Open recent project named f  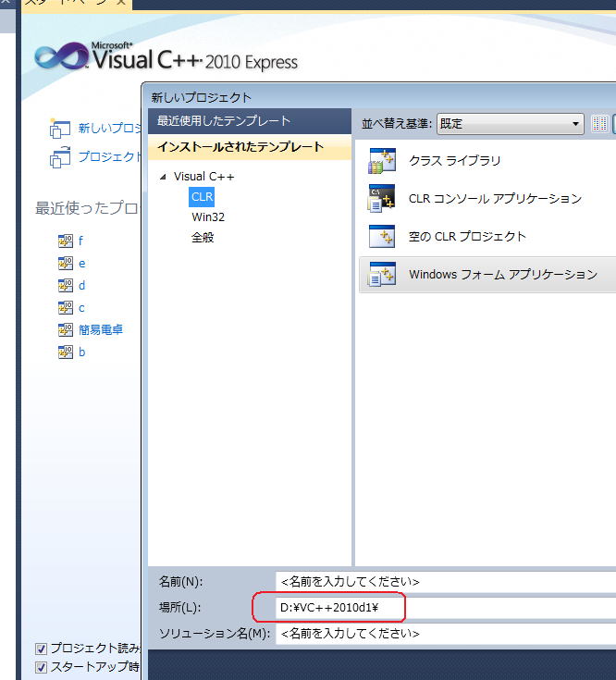pyautogui.click(x=80, y=241)
